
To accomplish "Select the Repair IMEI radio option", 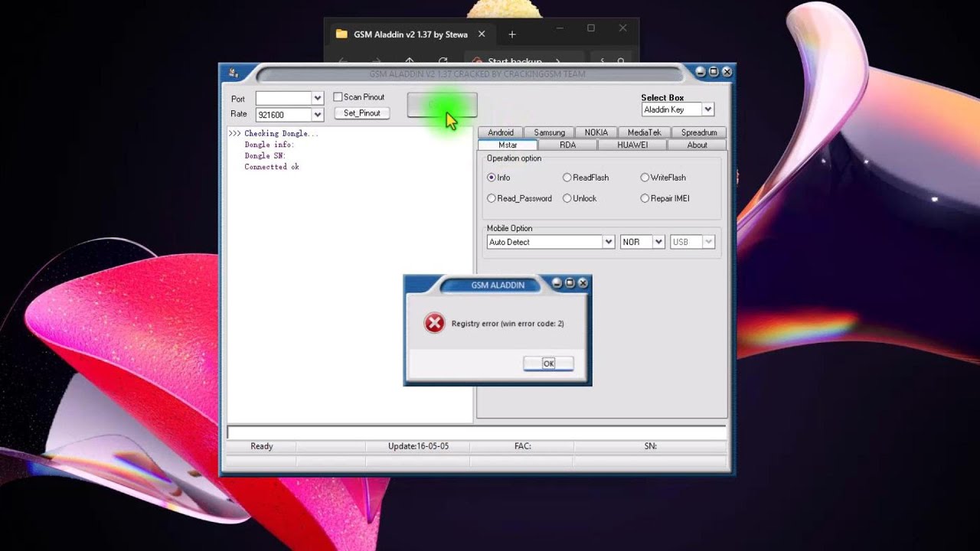I will 645,198.
